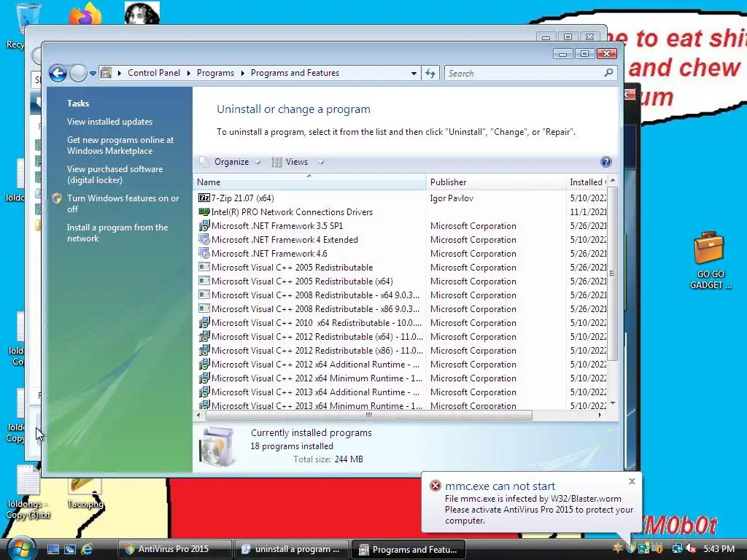The width and height of the screenshot is (747, 560).
Task: Open loldongs Copy (3).txt desktop file
Action: tap(28, 493)
